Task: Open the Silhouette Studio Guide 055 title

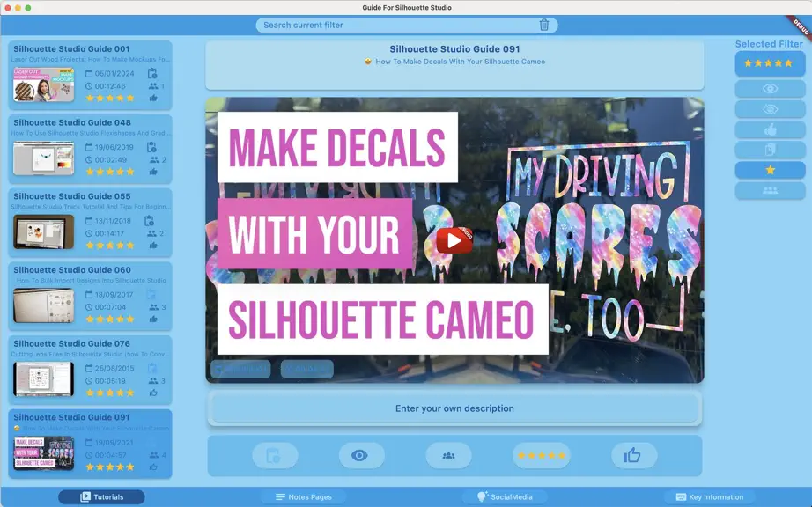Action: click(x=72, y=196)
